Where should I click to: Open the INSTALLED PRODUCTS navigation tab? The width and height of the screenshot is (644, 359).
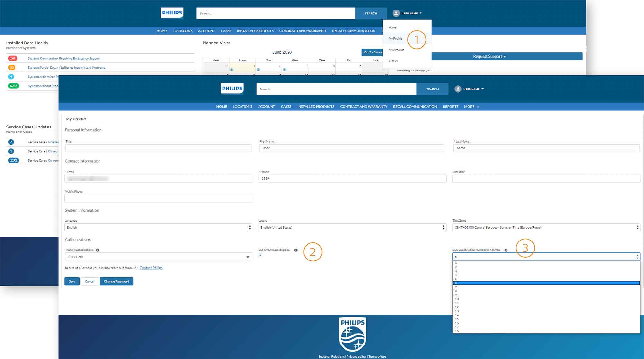[316, 107]
